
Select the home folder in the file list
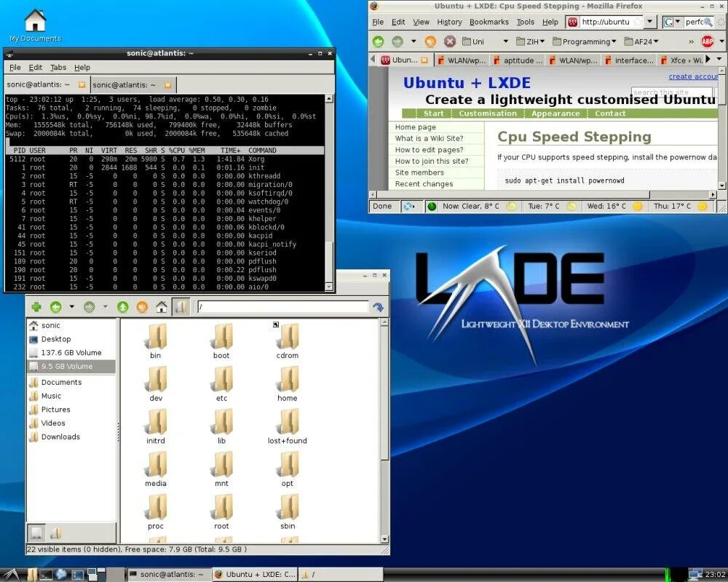(x=288, y=384)
